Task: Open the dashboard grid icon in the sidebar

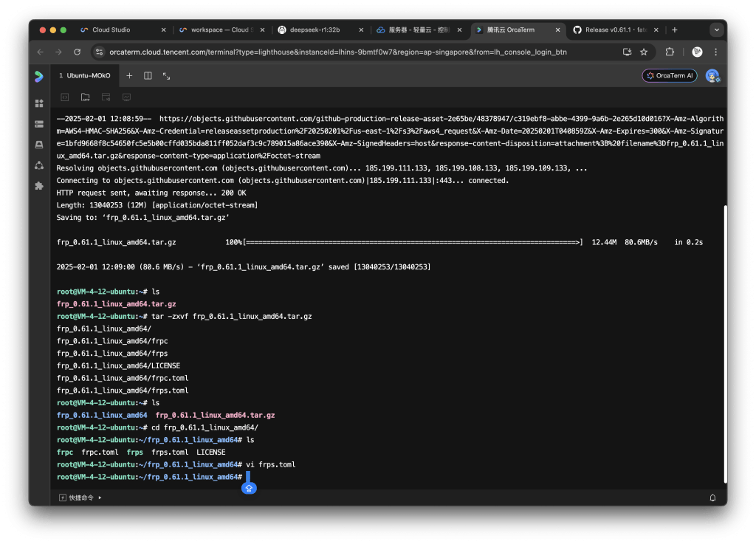Action: 39,103
